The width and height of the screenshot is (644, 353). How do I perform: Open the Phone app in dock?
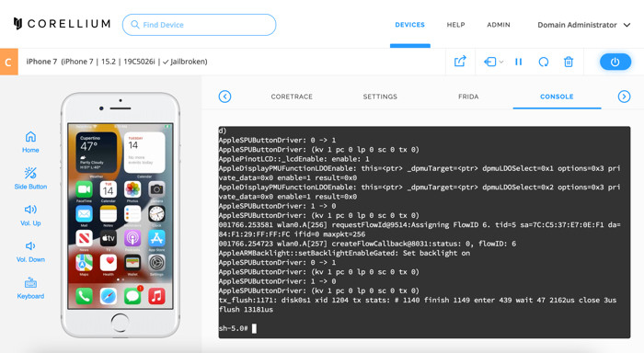pos(84,296)
